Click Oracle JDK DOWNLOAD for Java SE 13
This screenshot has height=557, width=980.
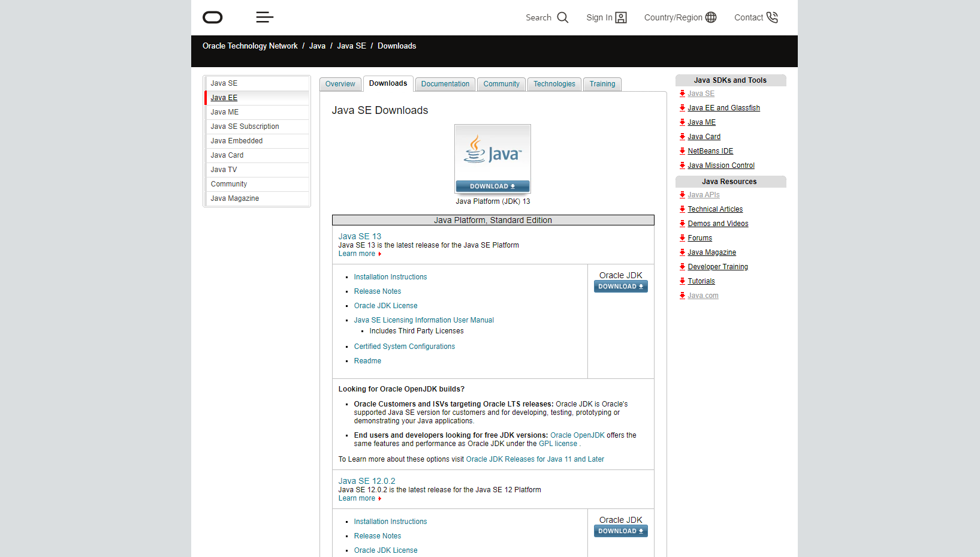(x=621, y=287)
